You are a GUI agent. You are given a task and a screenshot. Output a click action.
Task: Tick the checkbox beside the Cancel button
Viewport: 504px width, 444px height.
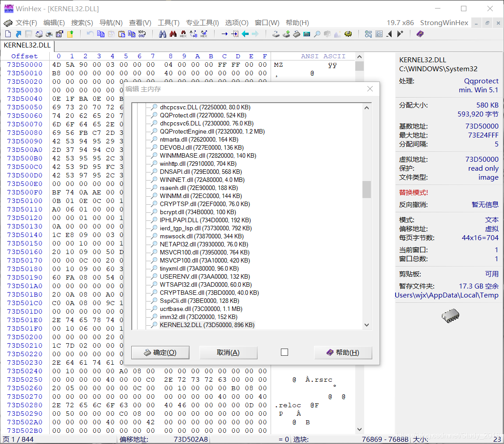click(x=284, y=352)
